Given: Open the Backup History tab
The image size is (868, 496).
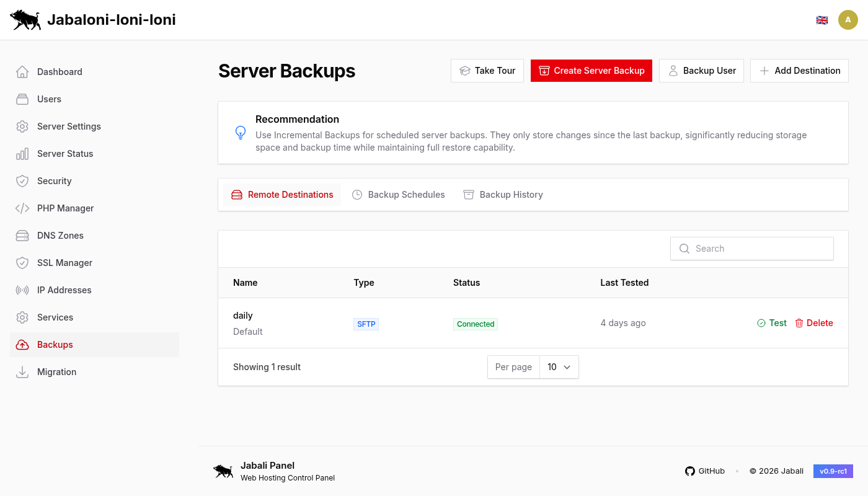Looking at the screenshot, I should click(503, 194).
